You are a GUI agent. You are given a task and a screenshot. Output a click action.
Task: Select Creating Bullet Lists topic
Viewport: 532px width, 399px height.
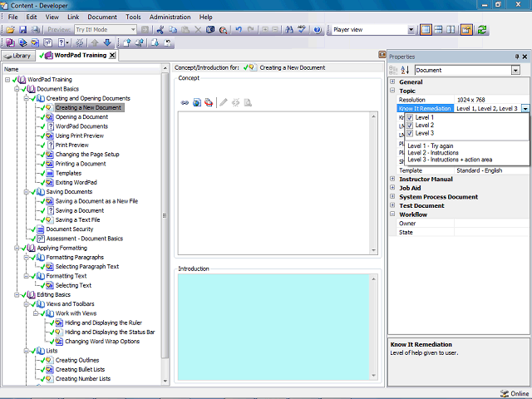(80, 369)
